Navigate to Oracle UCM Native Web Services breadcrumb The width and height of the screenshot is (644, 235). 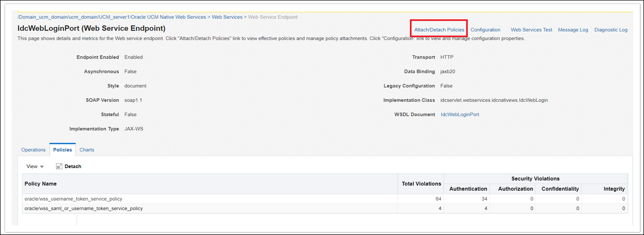[x=169, y=17]
